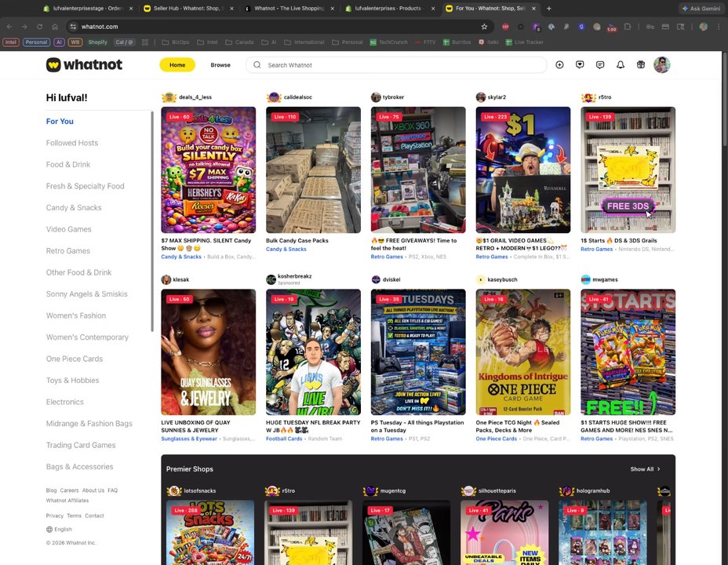Open the $1 grail video games thumbnail
The image size is (728, 565).
click(x=523, y=170)
